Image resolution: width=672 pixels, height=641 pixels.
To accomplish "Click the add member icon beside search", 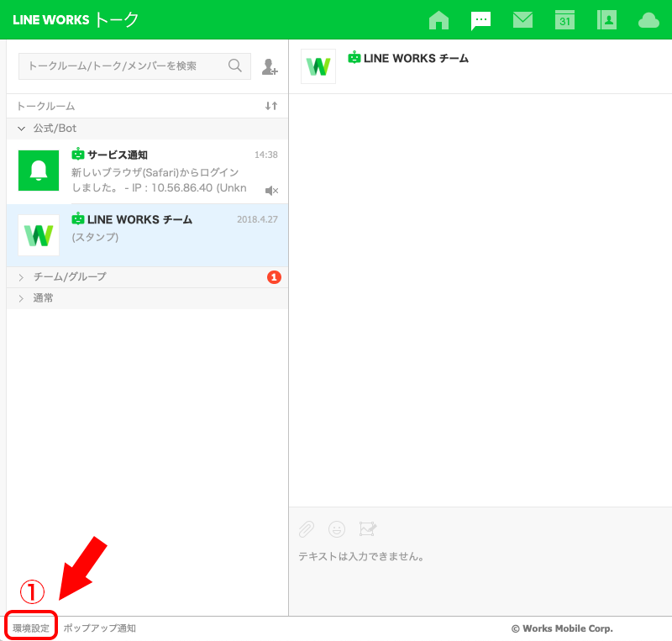I will [270, 66].
